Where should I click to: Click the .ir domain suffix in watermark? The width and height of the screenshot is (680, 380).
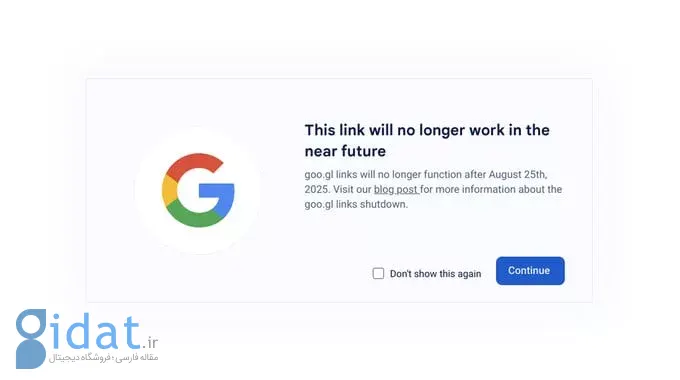(150, 343)
